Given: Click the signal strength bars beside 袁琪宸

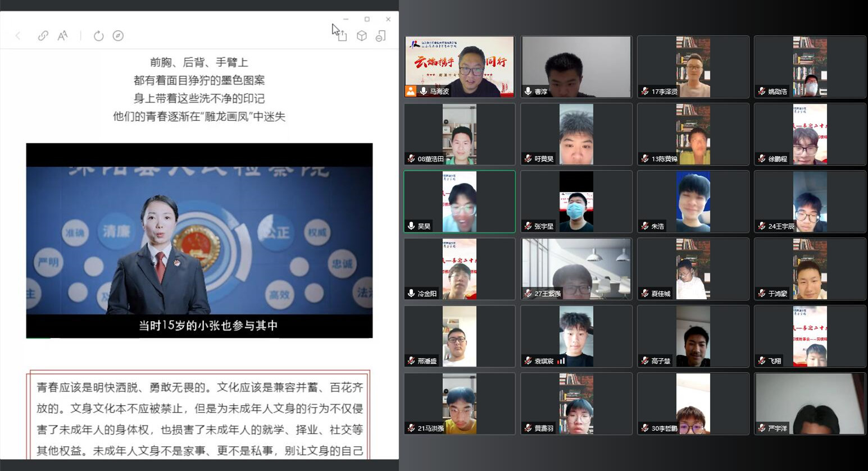Looking at the screenshot, I should pyautogui.click(x=561, y=361).
